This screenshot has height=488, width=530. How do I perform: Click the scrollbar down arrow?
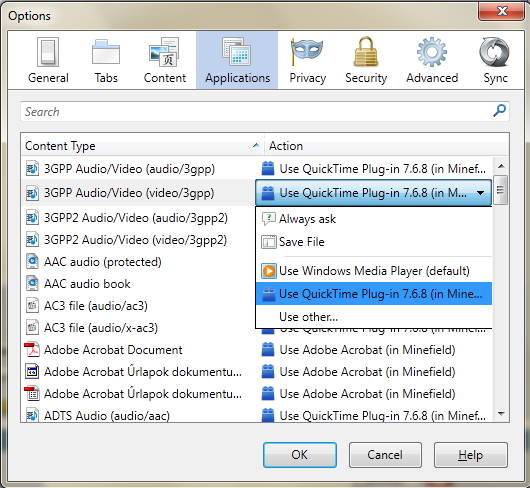501,413
